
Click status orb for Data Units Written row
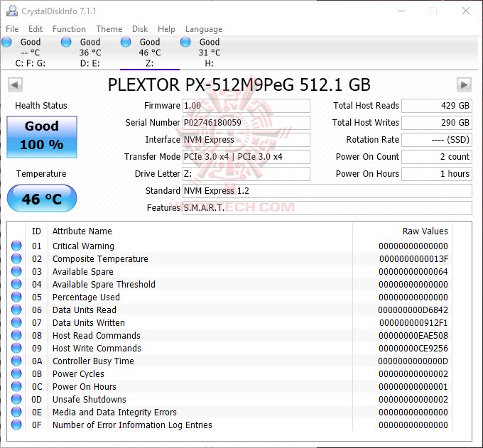tap(16, 322)
